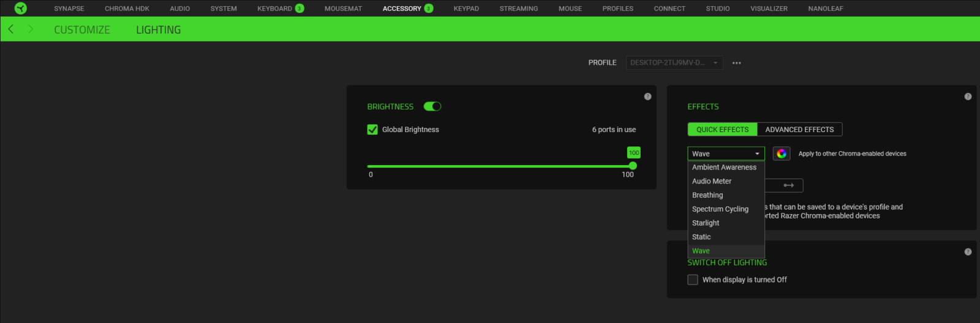Image resolution: width=980 pixels, height=323 pixels.
Task: Click Apply to other Chroma-enabled devices
Action: 852,154
